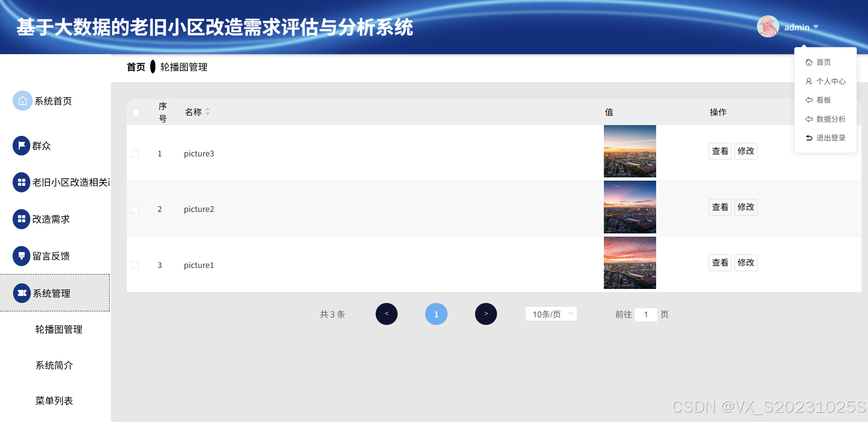This screenshot has width=868, height=422.
Task: Click the arrow icon beside 数据分析
Action: pyautogui.click(x=809, y=119)
